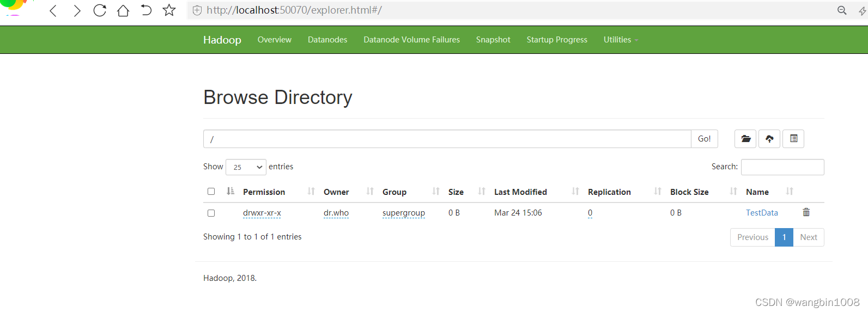Expand the Utilities dropdown menu
Image resolution: width=868 pixels, height=313 pixels.
pos(621,40)
